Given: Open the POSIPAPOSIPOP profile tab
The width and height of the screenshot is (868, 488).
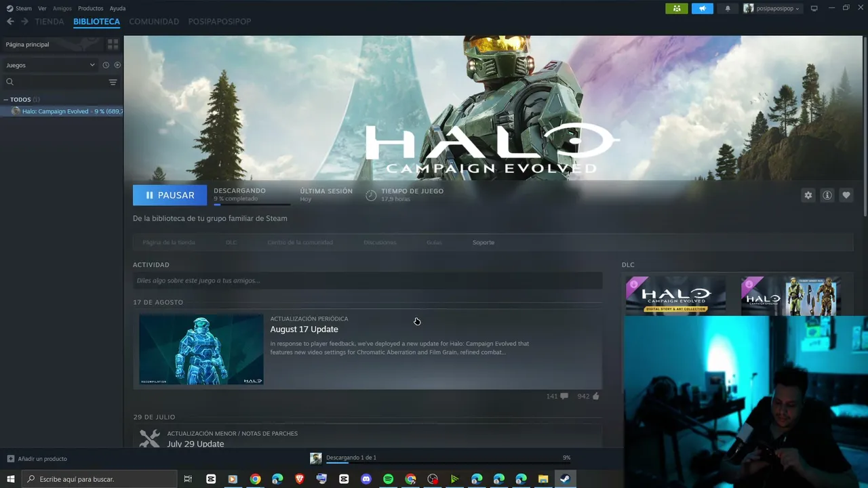Looking at the screenshot, I should (220, 22).
